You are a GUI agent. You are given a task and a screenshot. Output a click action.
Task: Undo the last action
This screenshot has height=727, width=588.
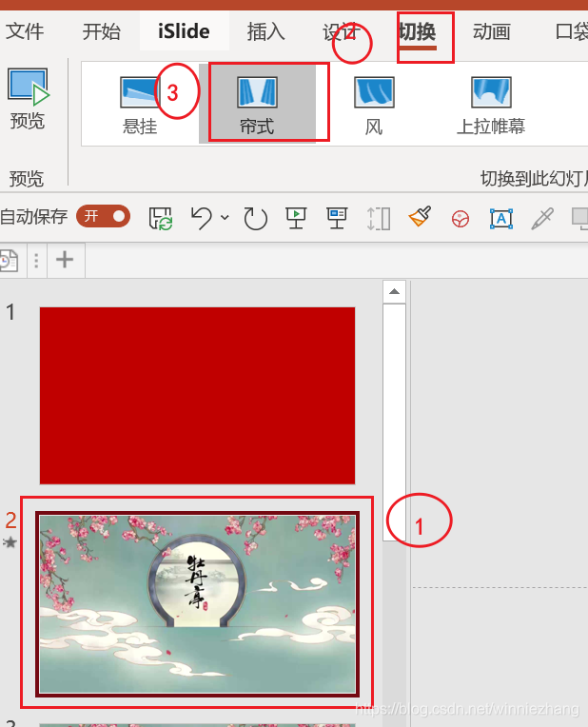[202, 218]
